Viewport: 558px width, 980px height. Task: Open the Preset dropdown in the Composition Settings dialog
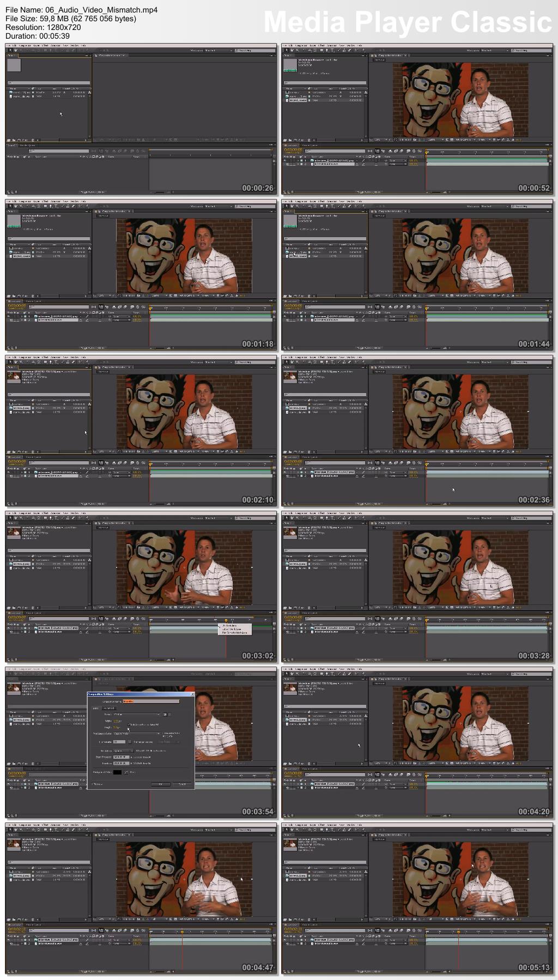point(137,715)
